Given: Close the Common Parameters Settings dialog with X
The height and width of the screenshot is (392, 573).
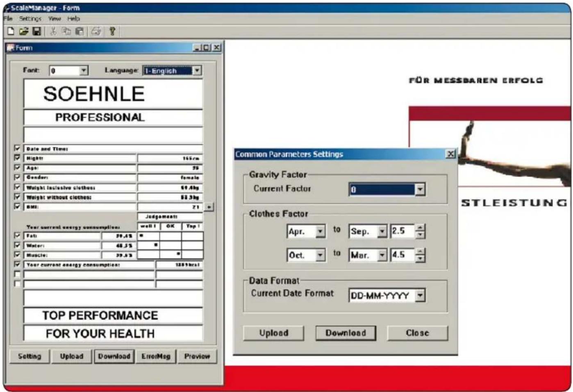Looking at the screenshot, I should 451,154.
